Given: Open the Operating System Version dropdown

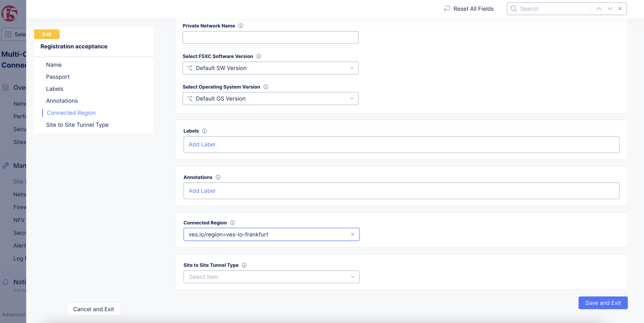Looking at the screenshot, I should coord(270,99).
